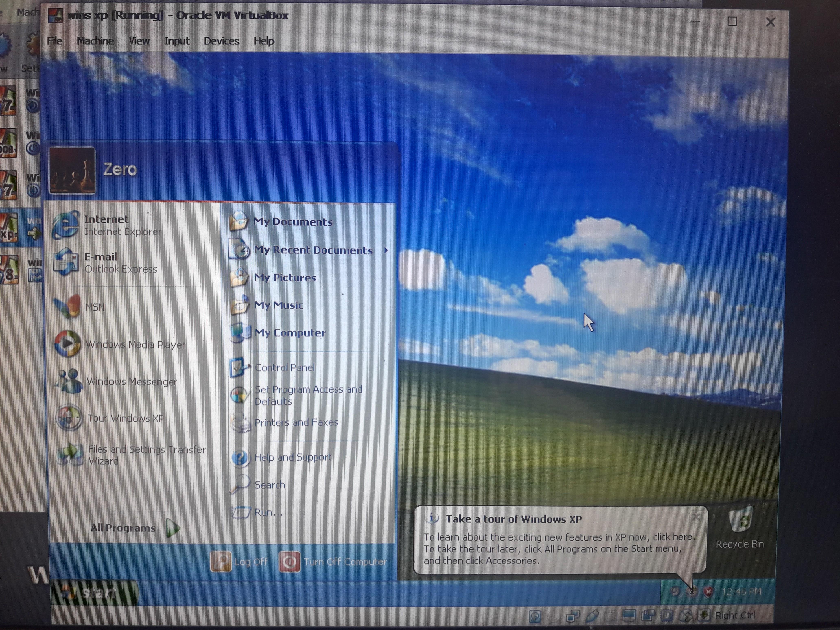Click the red security shield tray icon
The width and height of the screenshot is (840, 630).
(708, 592)
